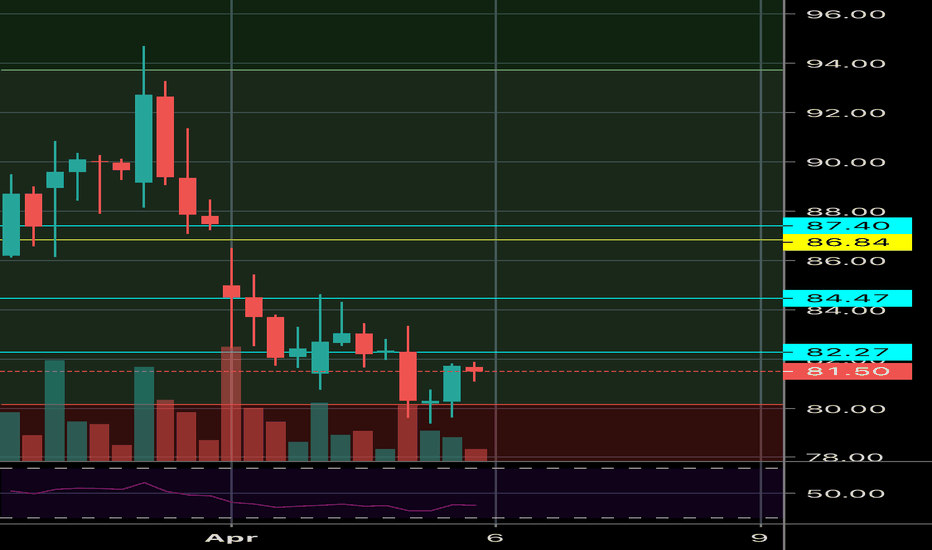Click the 80.00 price axis value

click(846, 409)
